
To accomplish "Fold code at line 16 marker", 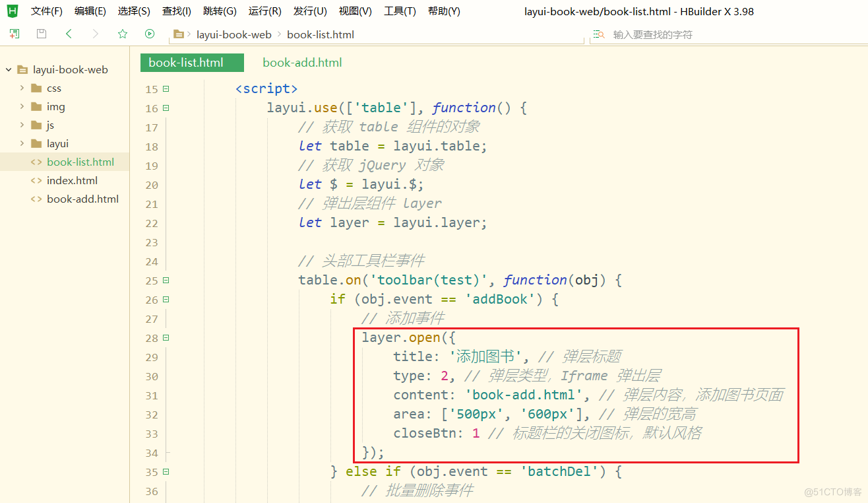I will pyautogui.click(x=166, y=108).
